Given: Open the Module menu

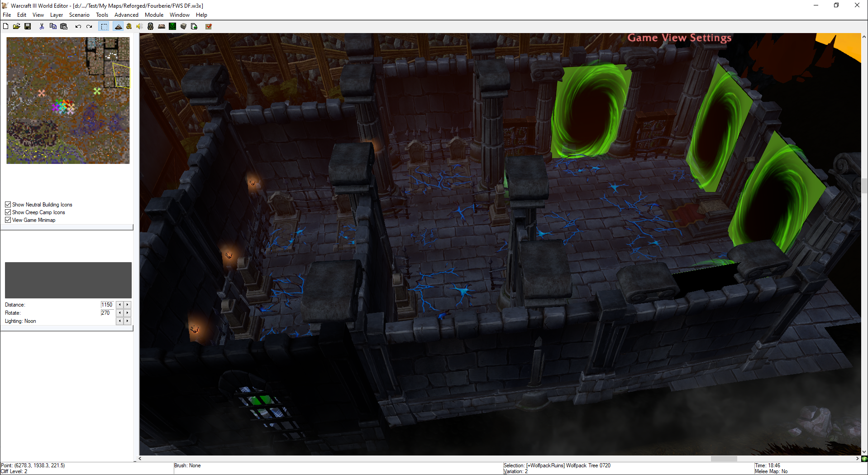Looking at the screenshot, I should point(154,15).
